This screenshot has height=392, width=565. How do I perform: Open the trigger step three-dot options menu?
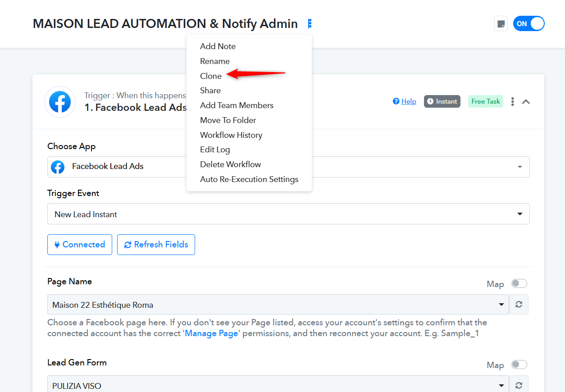[x=512, y=102]
